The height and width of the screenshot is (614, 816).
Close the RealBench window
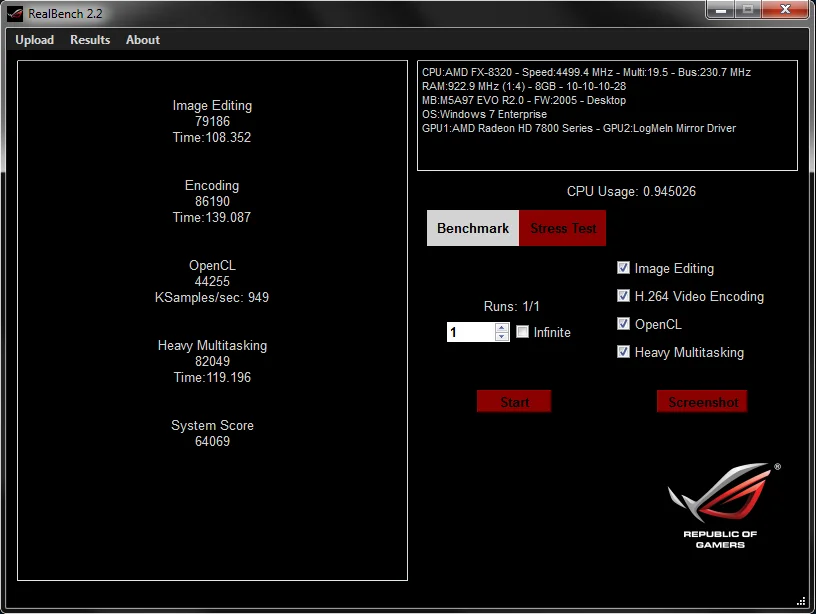[x=786, y=9]
